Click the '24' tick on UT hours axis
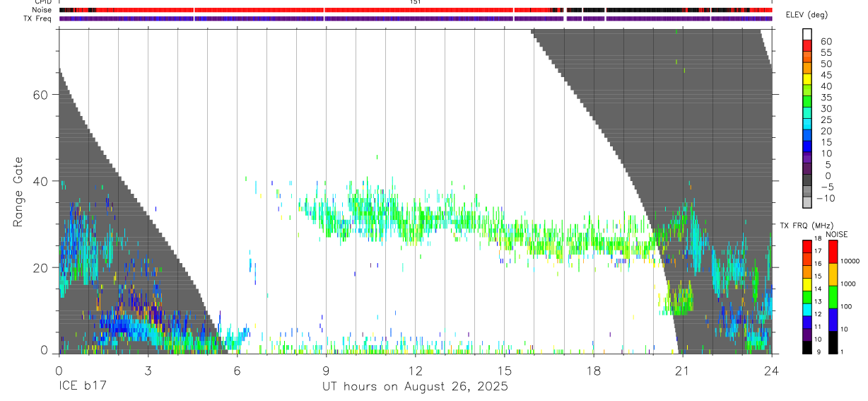This screenshot has height=401, width=868. coord(771,370)
